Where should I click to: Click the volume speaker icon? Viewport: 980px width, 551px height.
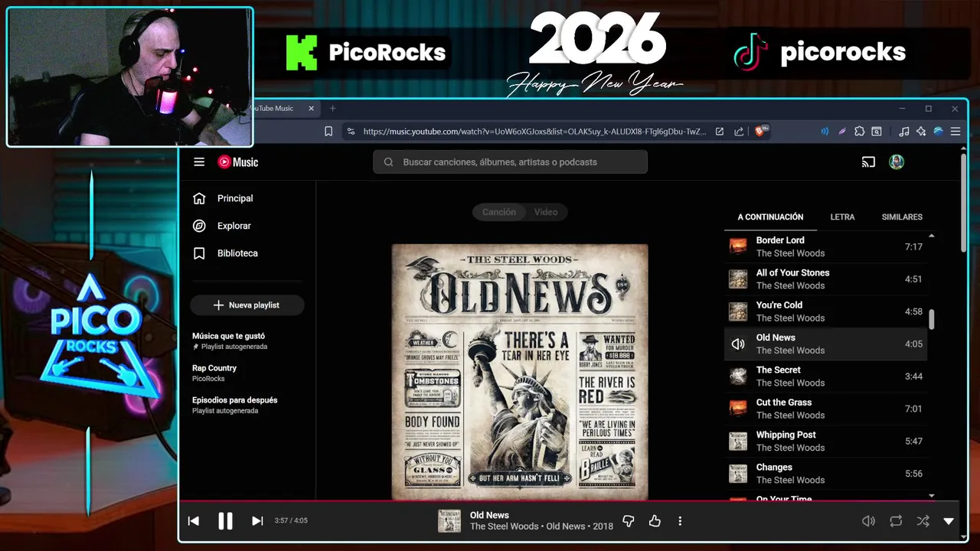tap(868, 521)
